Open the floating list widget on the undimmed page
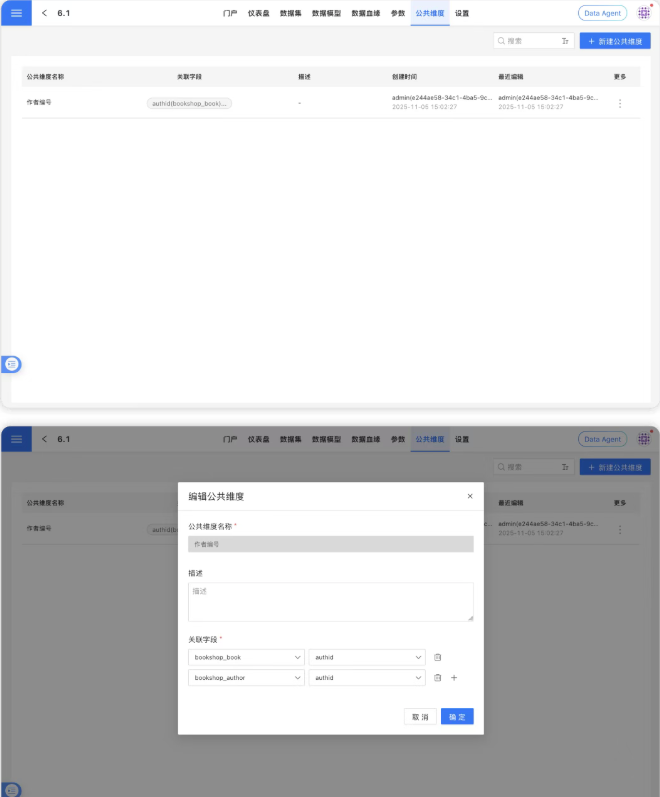Screen dimensions: 660x797 12,364
